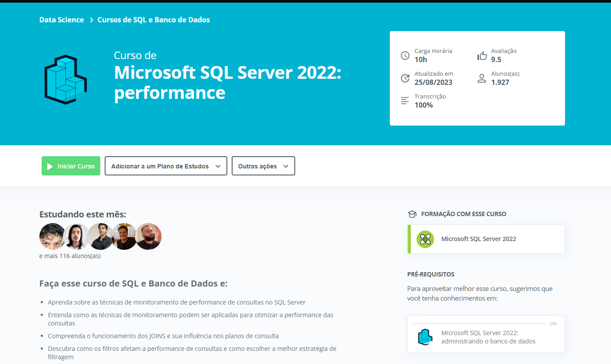Click the 'e mais 116 alunos(as)' text
The height and width of the screenshot is (364, 611).
(x=70, y=256)
